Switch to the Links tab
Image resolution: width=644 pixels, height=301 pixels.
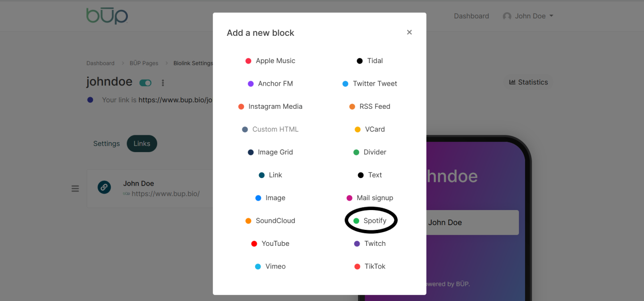[x=142, y=144]
